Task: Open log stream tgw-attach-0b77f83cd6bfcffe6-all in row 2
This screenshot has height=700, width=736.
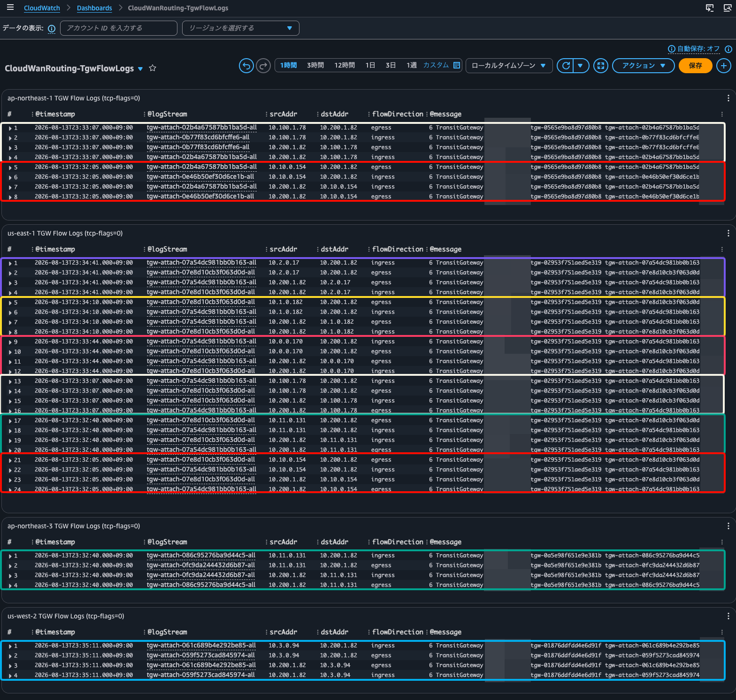Action: [x=198, y=137]
